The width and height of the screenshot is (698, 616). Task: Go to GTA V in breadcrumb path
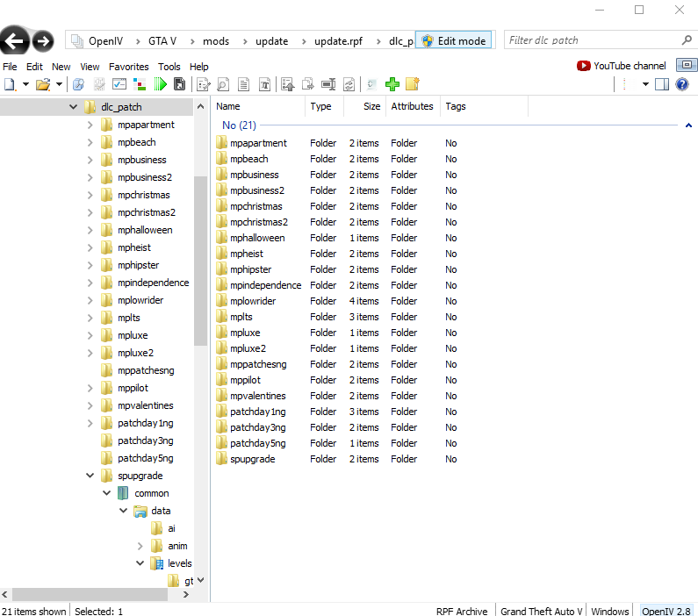click(x=162, y=41)
